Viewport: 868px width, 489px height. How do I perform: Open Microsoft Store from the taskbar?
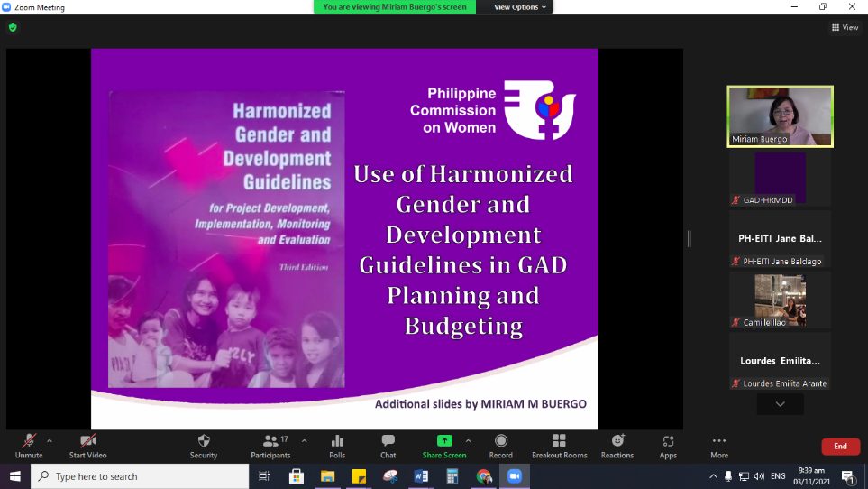[297, 476]
